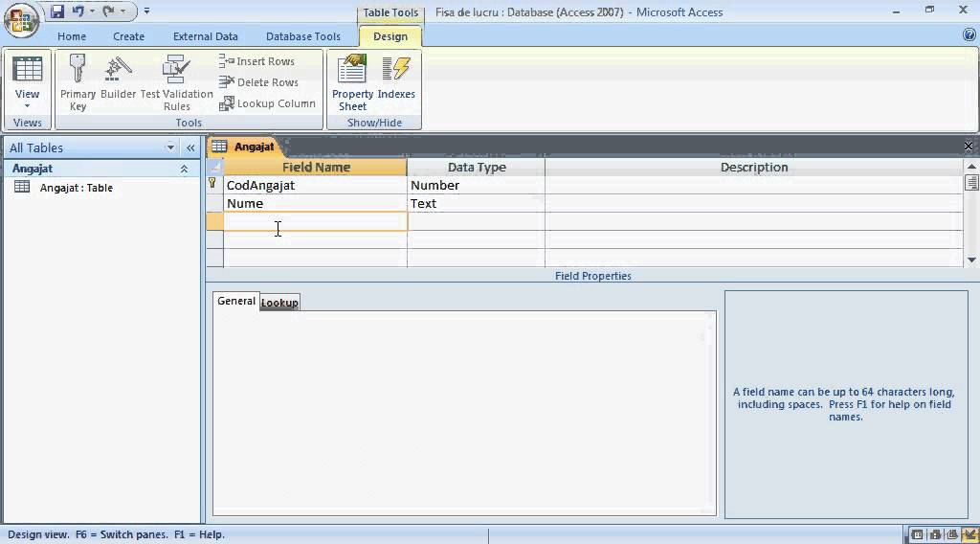
Task: Click the field grid scrollbar down arrow
Action: 971,260
